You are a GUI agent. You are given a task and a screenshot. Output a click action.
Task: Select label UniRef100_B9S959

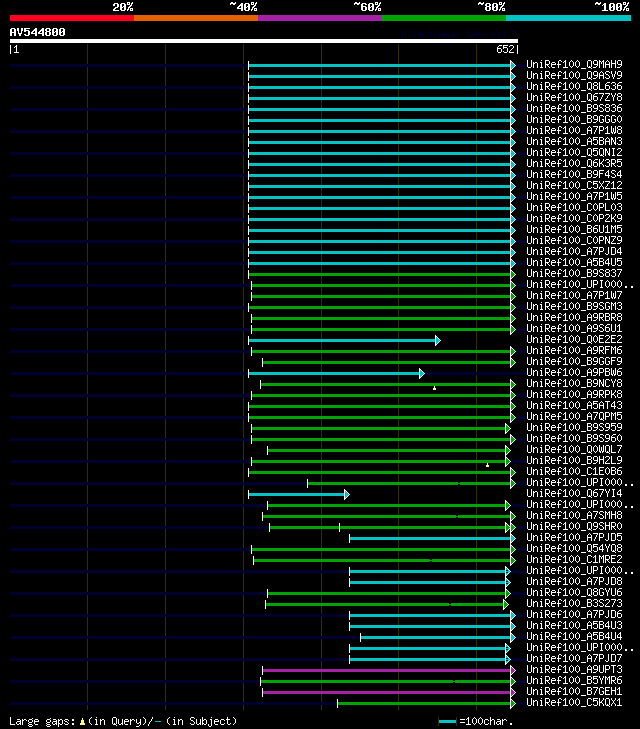point(574,427)
